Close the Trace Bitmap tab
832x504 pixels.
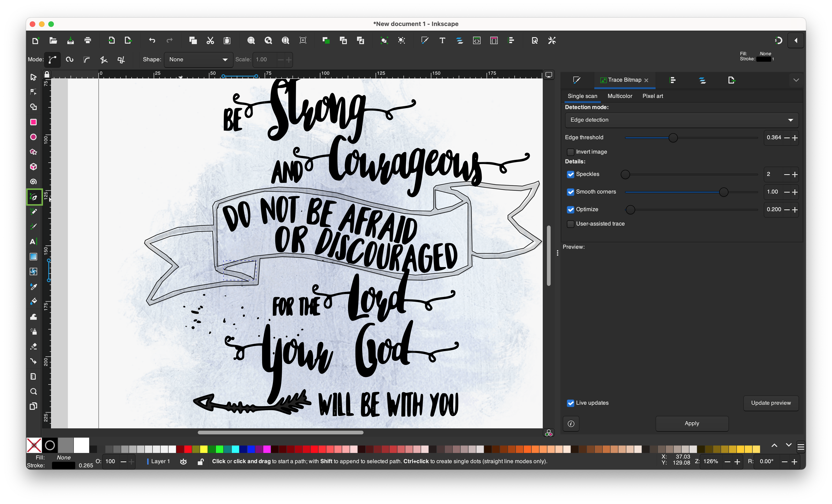(646, 80)
